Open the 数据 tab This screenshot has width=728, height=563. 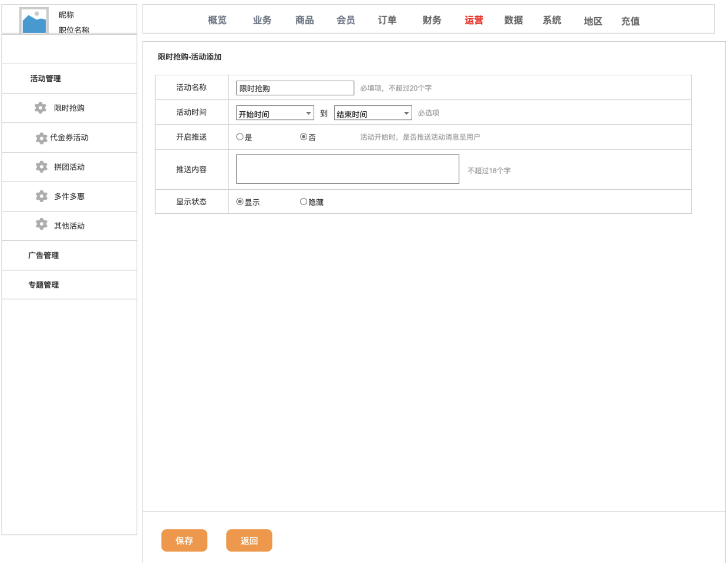tap(514, 20)
